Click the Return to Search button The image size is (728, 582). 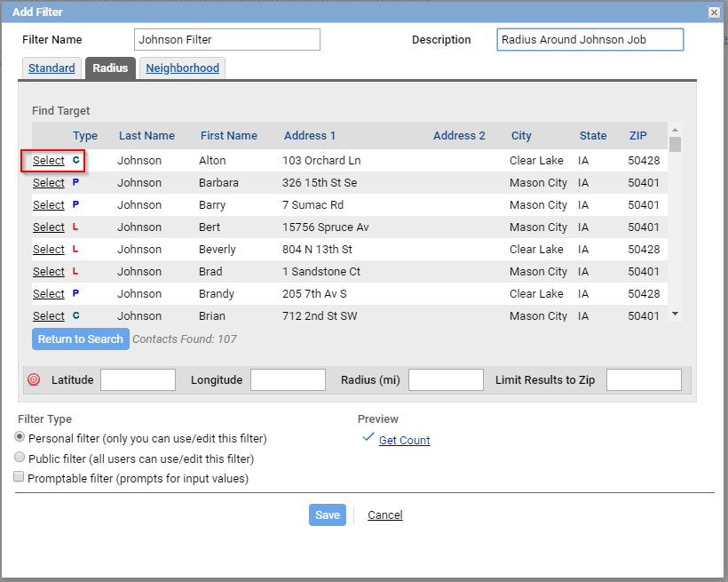(x=81, y=339)
